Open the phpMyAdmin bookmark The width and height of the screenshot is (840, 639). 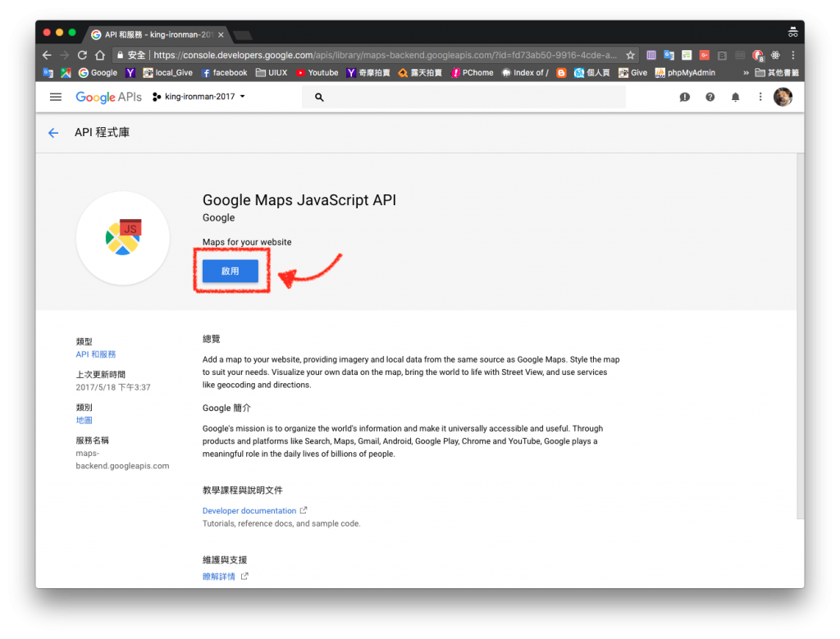685,73
